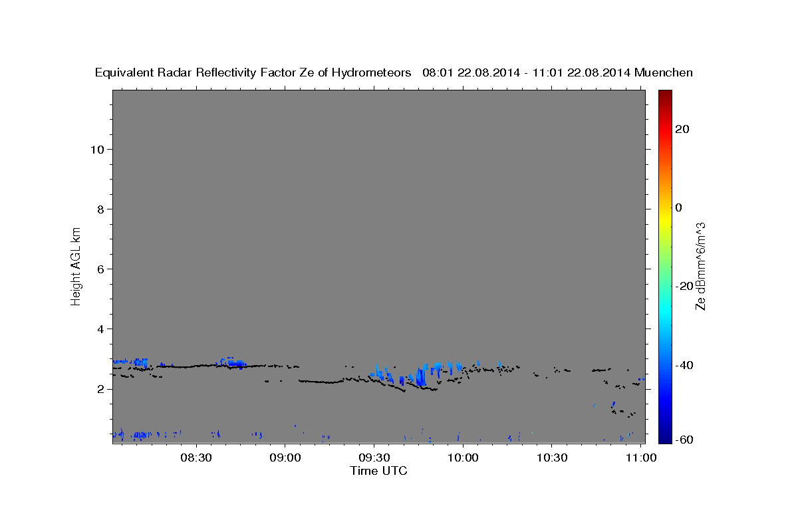Click the date range text '08:01 22.08.2014 - 11:01 22.08.2014 Muenchen'
Viewport: 798px width, 532px height.
(x=557, y=72)
